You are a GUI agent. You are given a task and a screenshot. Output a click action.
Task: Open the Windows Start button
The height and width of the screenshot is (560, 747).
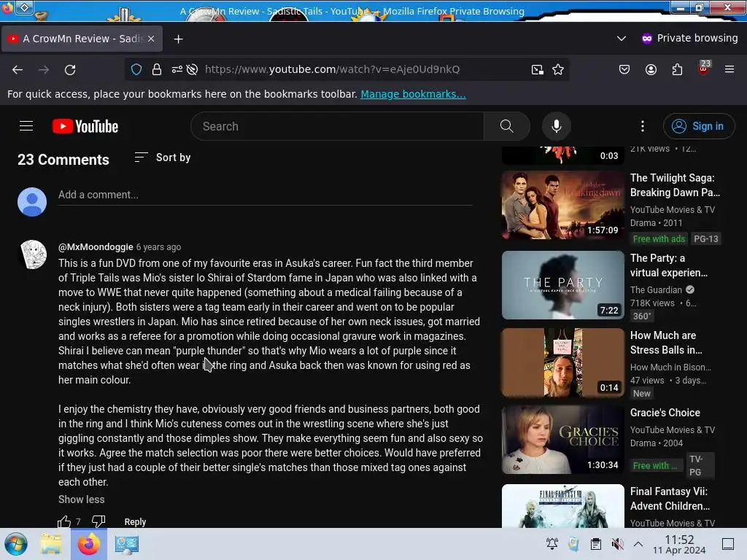16,544
